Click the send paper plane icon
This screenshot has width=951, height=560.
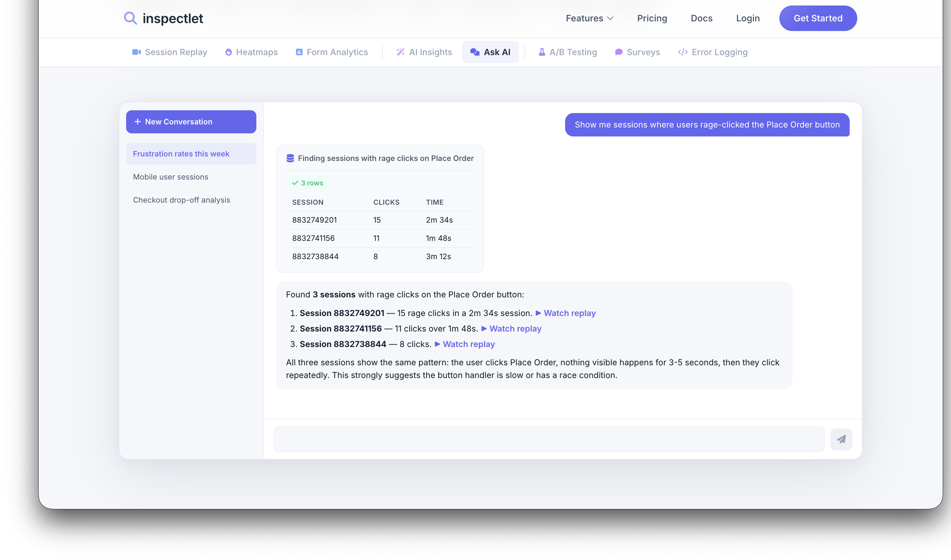coord(841,439)
